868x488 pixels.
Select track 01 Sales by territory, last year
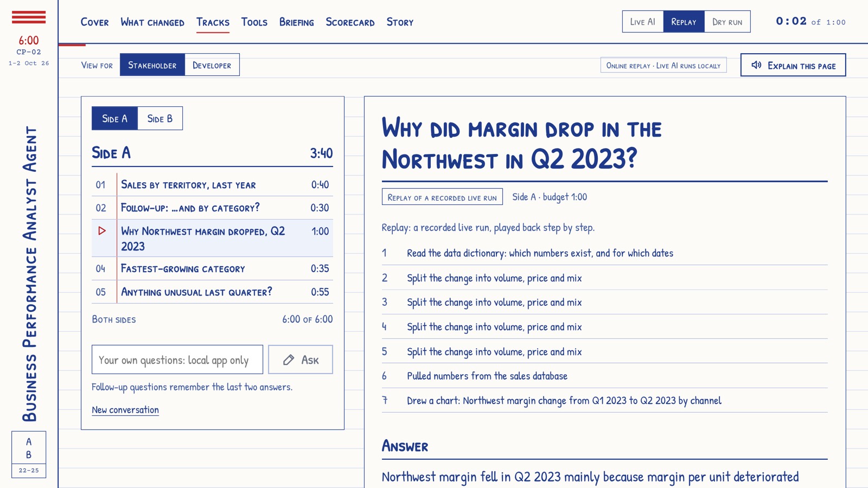(212, 185)
